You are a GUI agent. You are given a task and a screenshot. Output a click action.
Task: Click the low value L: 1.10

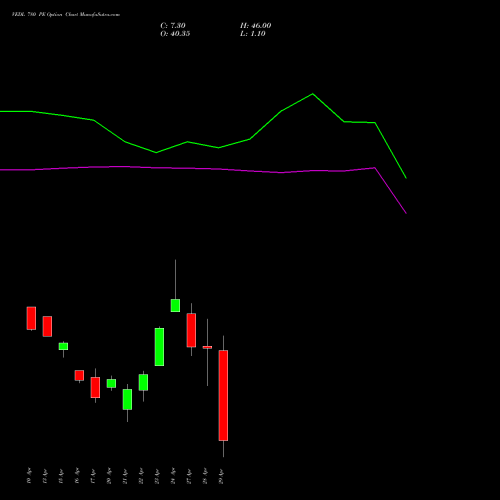(253, 34)
